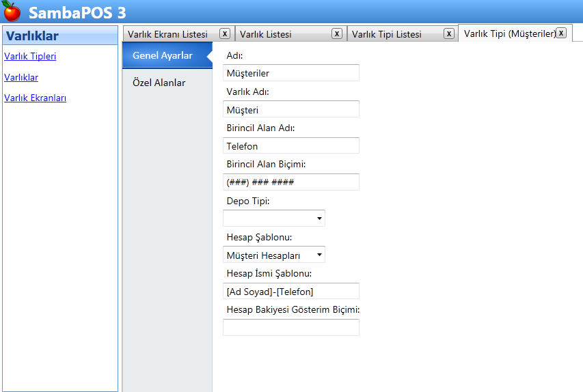Focus the Varlık Adı text field
The height and width of the screenshot is (392, 583).
pyautogui.click(x=290, y=109)
